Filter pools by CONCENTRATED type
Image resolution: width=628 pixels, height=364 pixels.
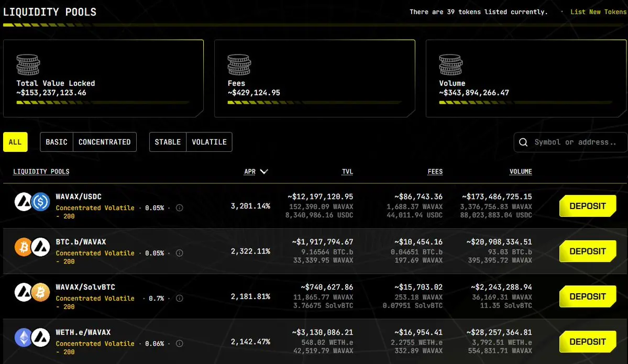pos(105,142)
